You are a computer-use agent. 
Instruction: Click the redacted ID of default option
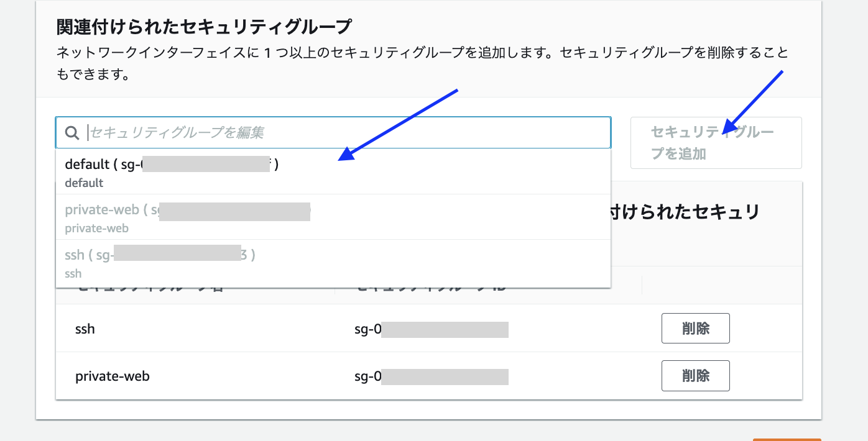tap(205, 165)
